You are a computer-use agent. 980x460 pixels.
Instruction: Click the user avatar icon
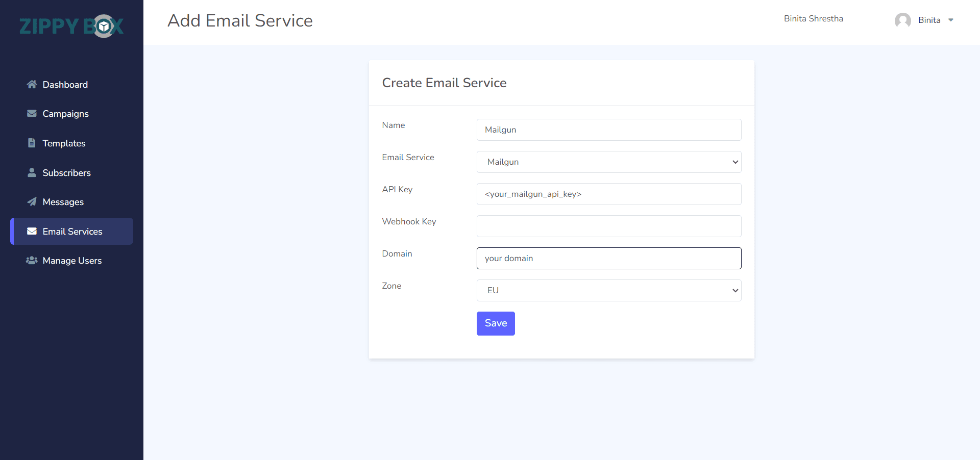[x=903, y=20]
